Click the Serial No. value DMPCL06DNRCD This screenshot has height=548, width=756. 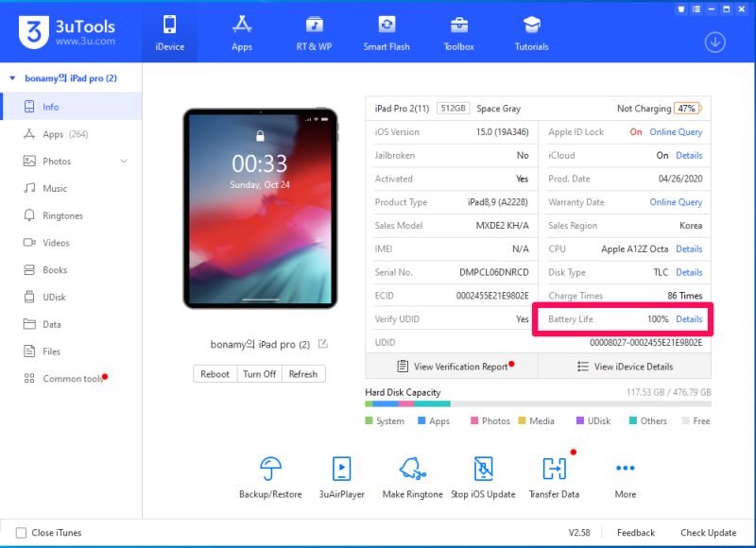click(494, 272)
